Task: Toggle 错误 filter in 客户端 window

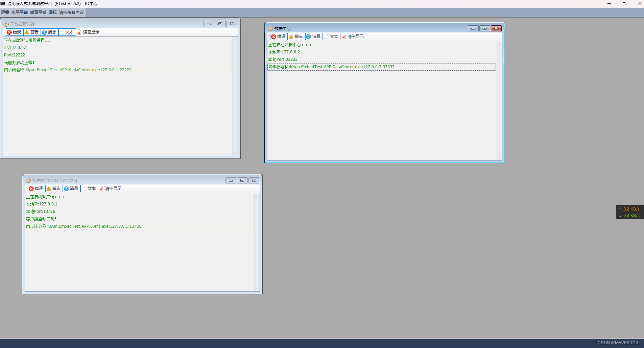Action: (36, 189)
